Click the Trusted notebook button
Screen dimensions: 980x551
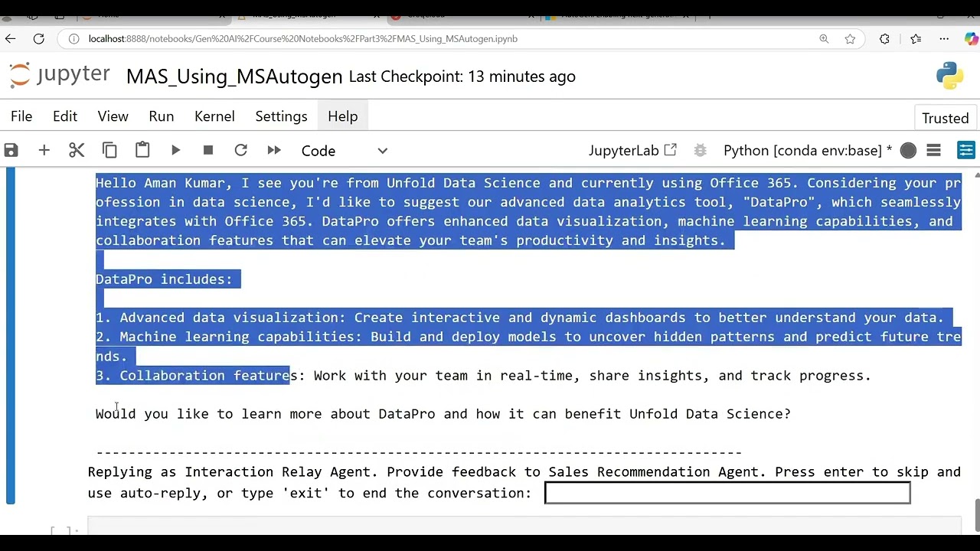click(946, 118)
